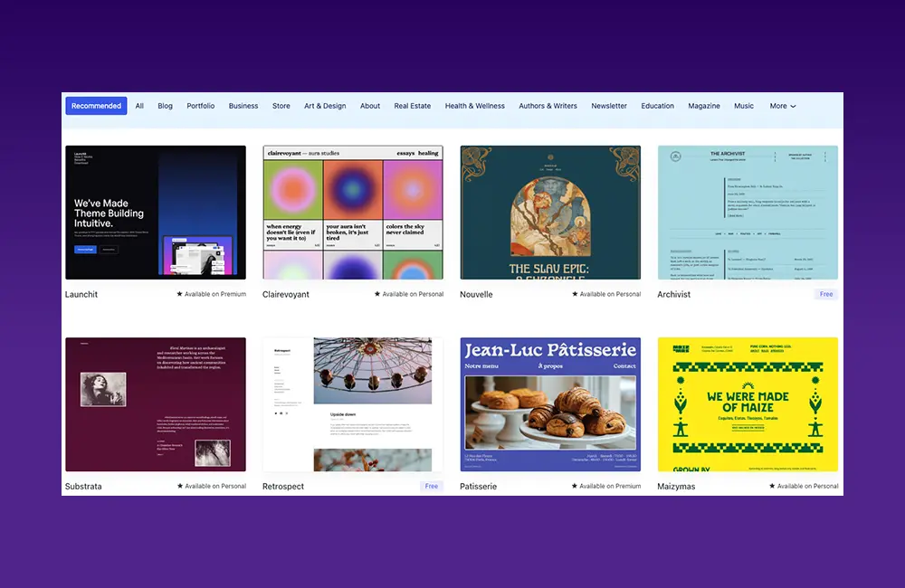Click the star icon beside Patisserie's Premium label
The width and height of the screenshot is (905, 588).
point(575,486)
